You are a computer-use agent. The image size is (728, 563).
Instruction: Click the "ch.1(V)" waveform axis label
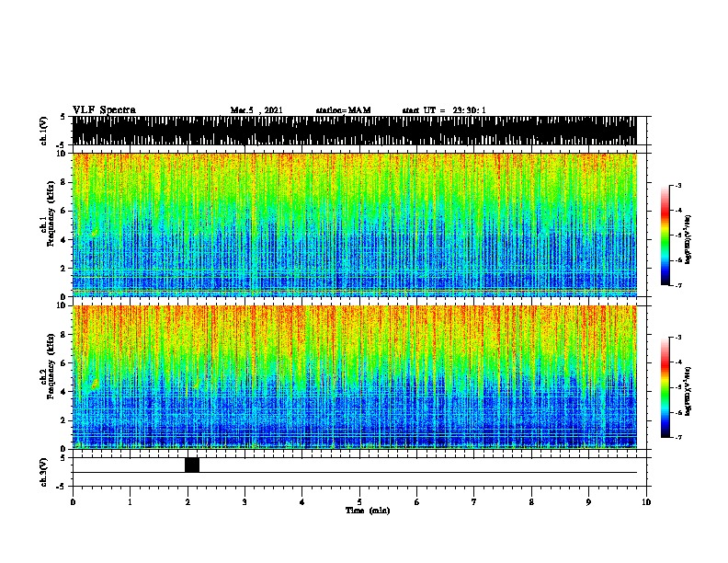tap(44, 131)
